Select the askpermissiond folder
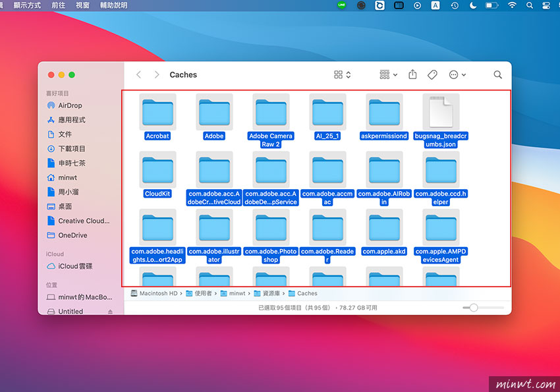560x392 pixels. point(384,117)
